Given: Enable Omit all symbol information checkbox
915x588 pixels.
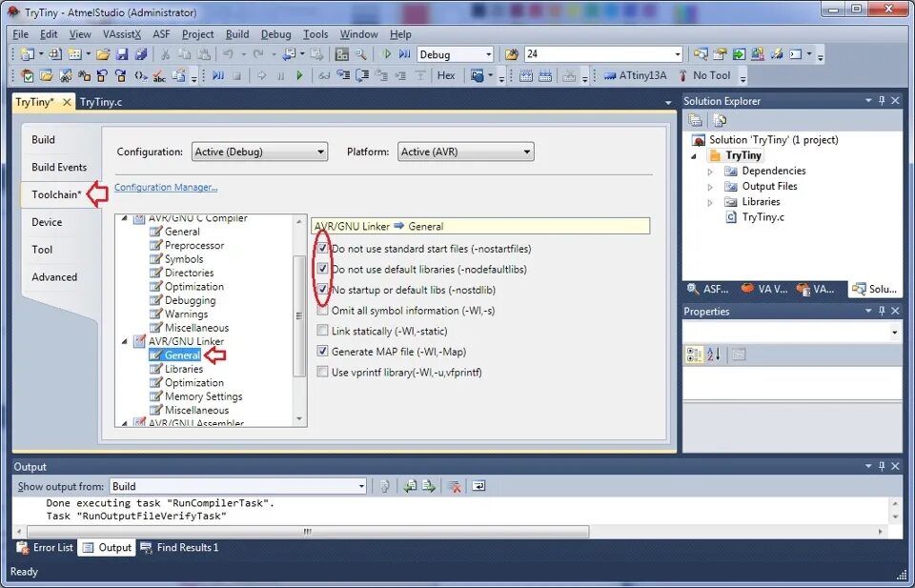Looking at the screenshot, I should point(322,311).
